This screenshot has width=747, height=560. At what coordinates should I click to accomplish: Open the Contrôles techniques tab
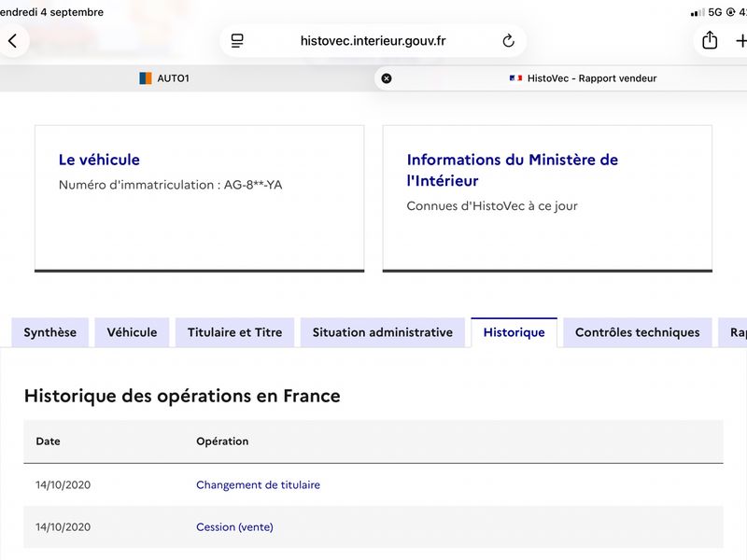[x=638, y=332]
